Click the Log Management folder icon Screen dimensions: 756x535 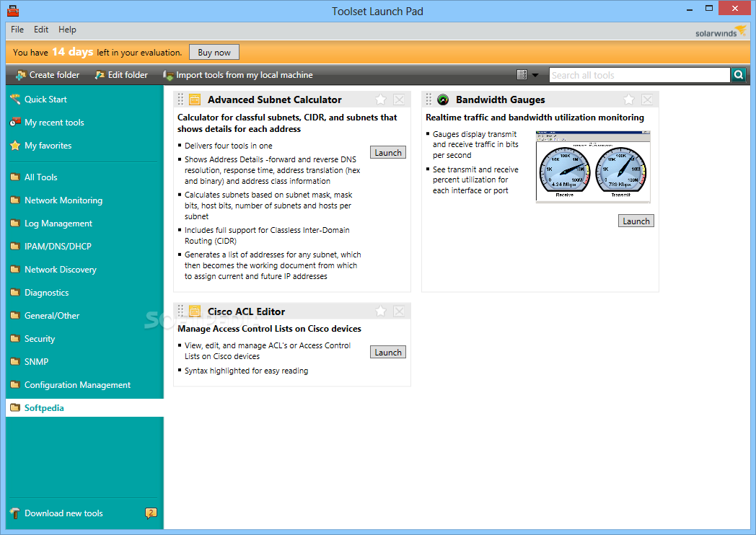[x=15, y=224]
